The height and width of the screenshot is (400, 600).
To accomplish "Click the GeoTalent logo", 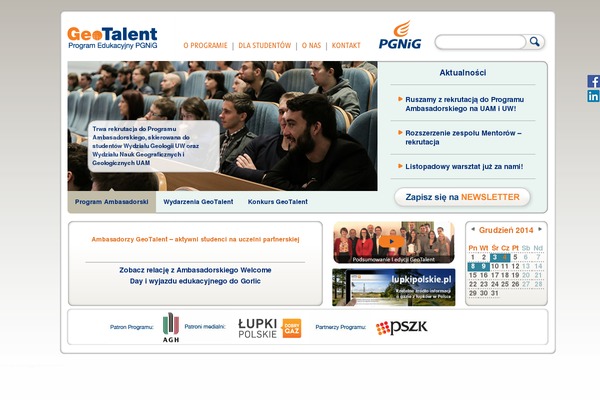I will coord(112,38).
